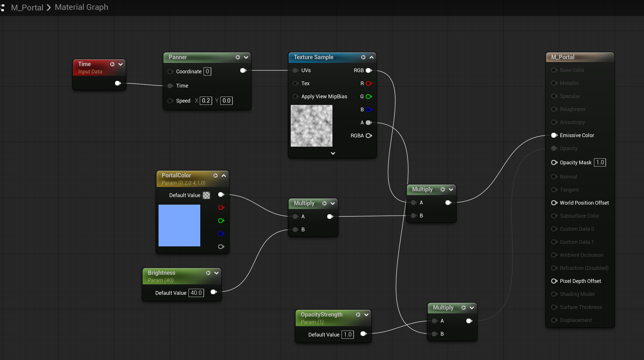Image resolution: width=644 pixels, height=360 pixels.
Task: Click the graph breadcrumb icon before M_Portal
Action: pos(2,8)
